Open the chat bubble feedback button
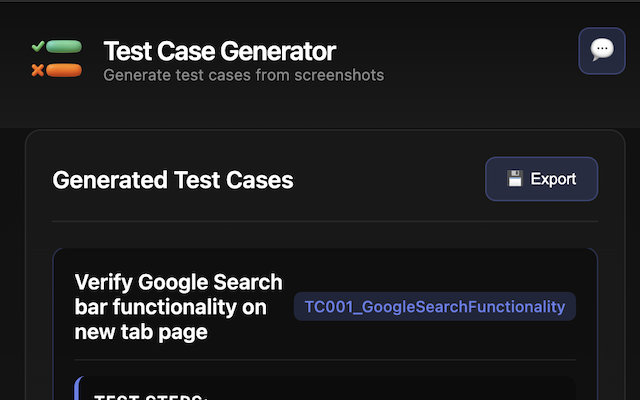640x400 pixels. click(x=601, y=50)
